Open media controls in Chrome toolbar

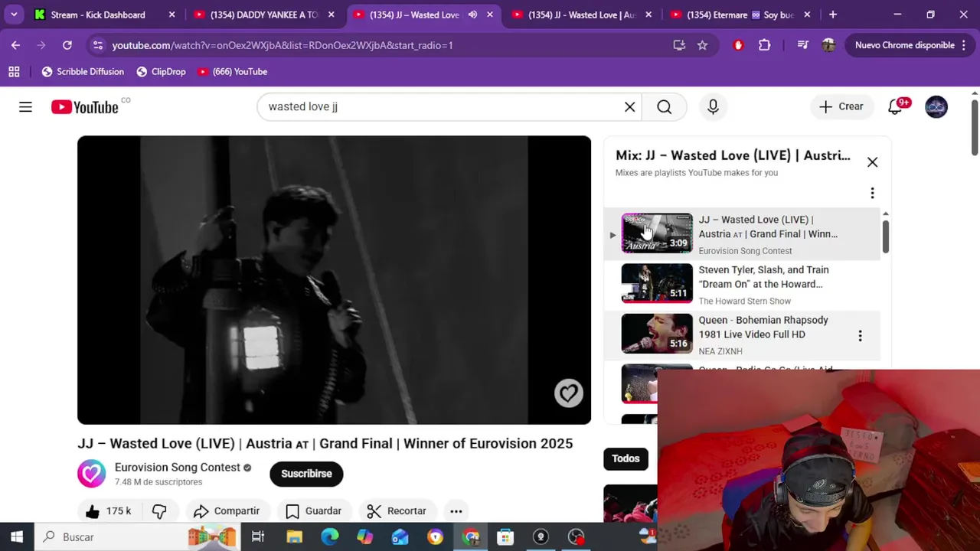pos(802,45)
